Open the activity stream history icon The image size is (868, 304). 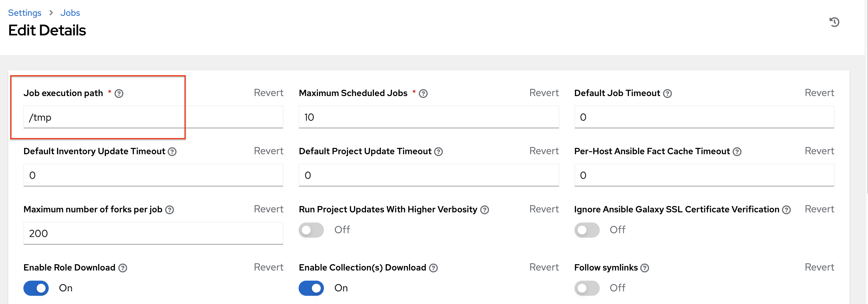[x=834, y=22]
